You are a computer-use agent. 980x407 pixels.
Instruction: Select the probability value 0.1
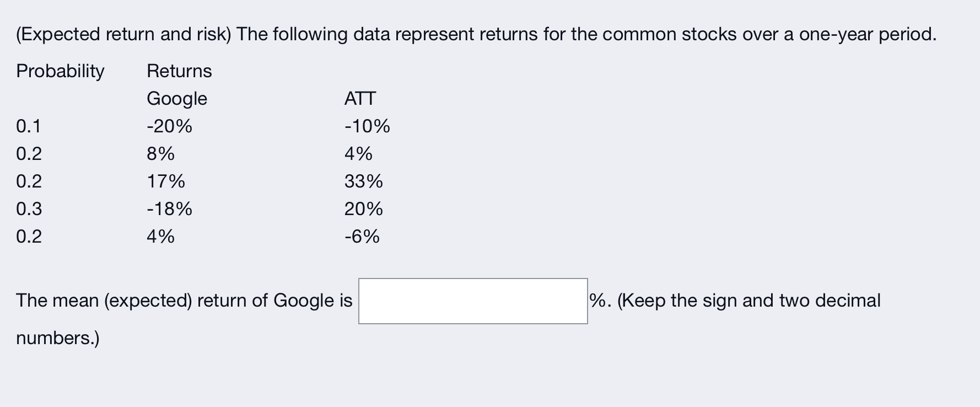28,126
